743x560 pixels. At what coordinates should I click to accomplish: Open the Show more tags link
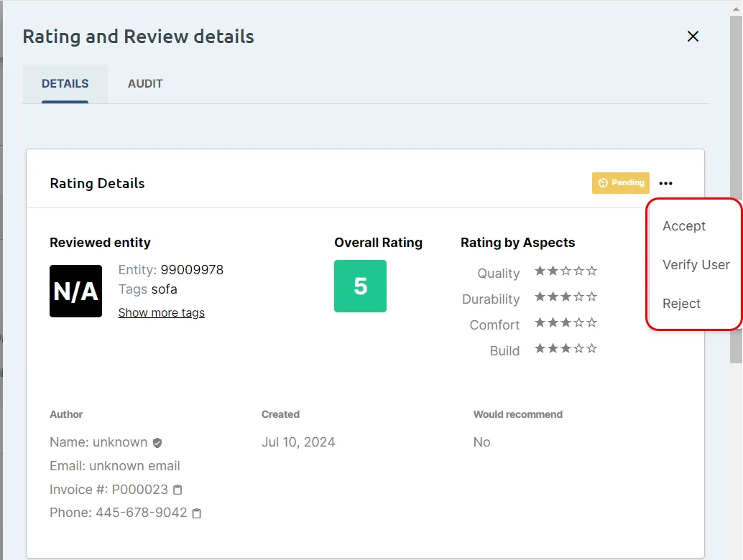click(x=162, y=313)
